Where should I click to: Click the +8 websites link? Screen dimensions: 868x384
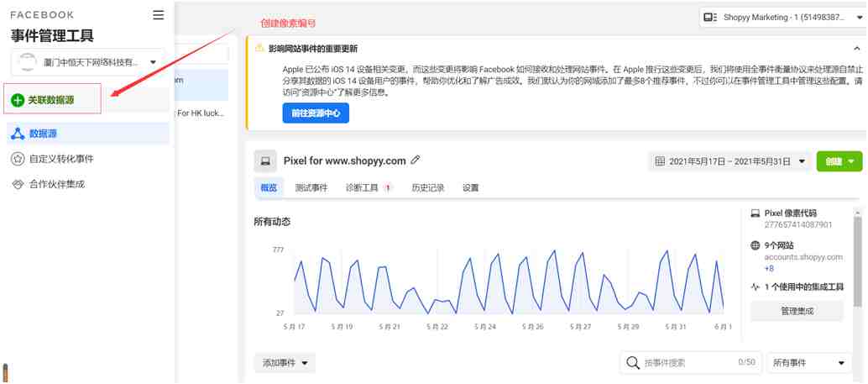(x=769, y=269)
